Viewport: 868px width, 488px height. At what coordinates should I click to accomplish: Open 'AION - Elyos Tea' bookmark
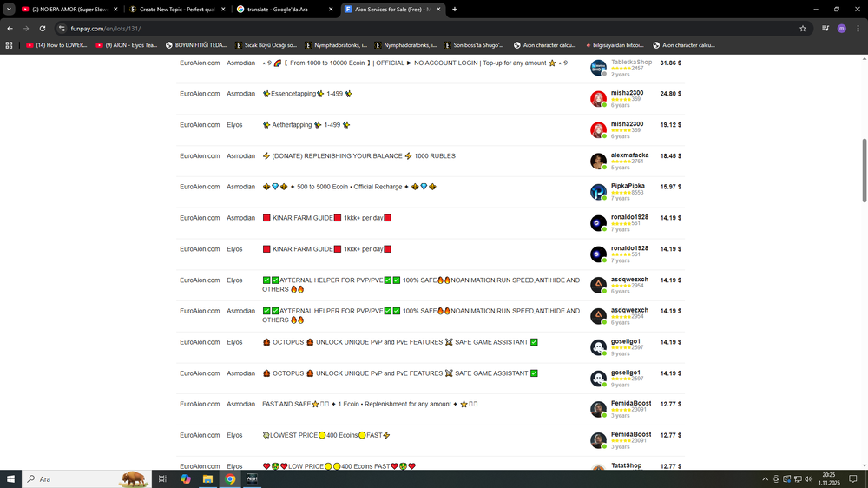[127, 45]
